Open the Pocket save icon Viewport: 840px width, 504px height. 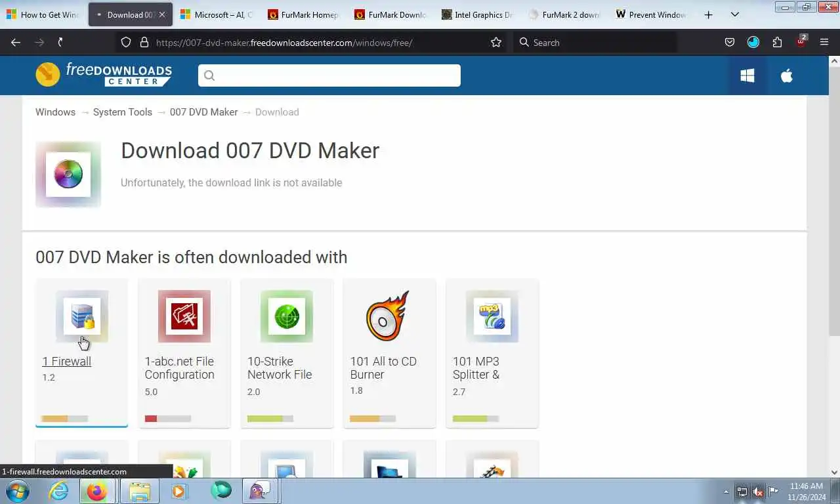pos(729,42)
